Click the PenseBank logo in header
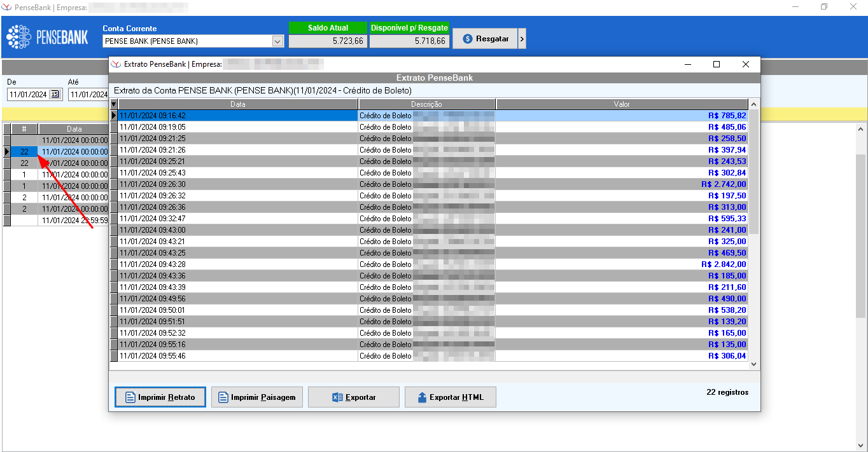Screen dimensions: 868x452 [47, 37]
